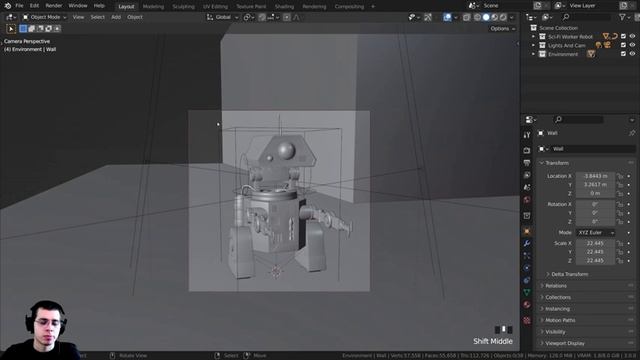Open the viewport Select menu
Image resolution: width=640 pixels, height=360 pixels.
click(x=97, y=17)
